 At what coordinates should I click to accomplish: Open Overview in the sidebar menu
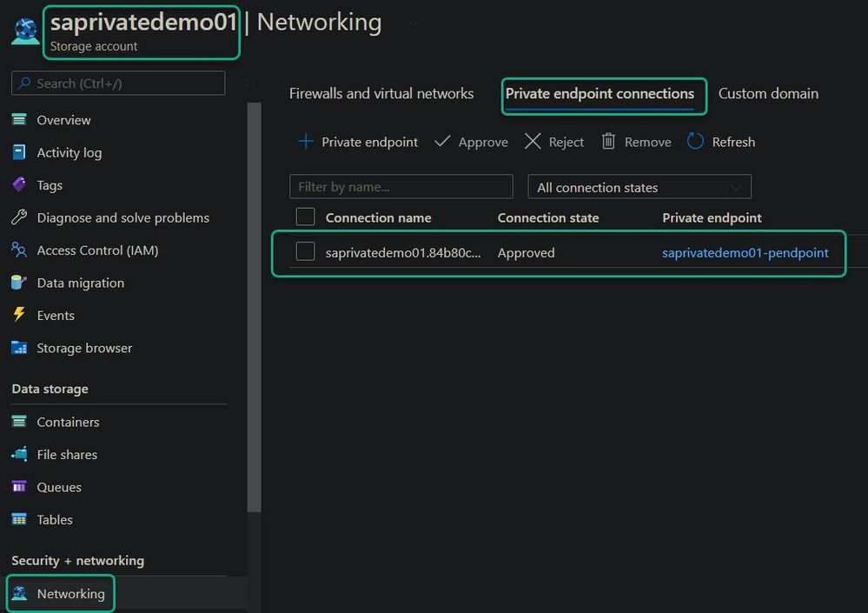click(63, 120)
